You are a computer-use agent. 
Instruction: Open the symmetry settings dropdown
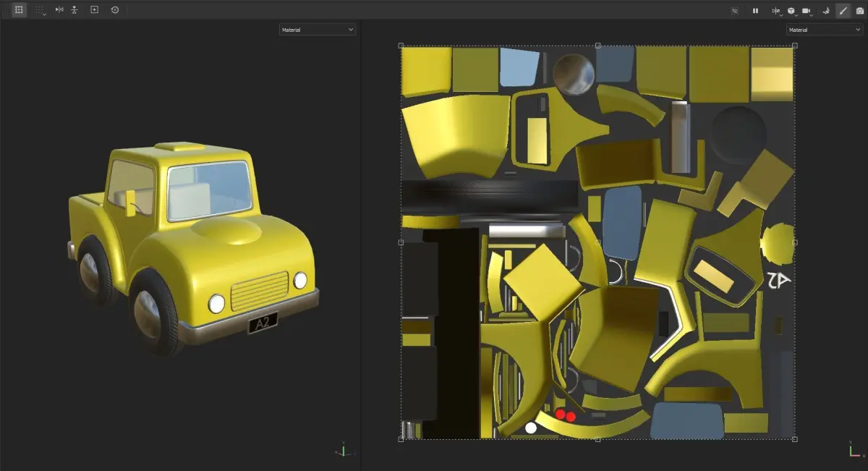tap(777, 11)
